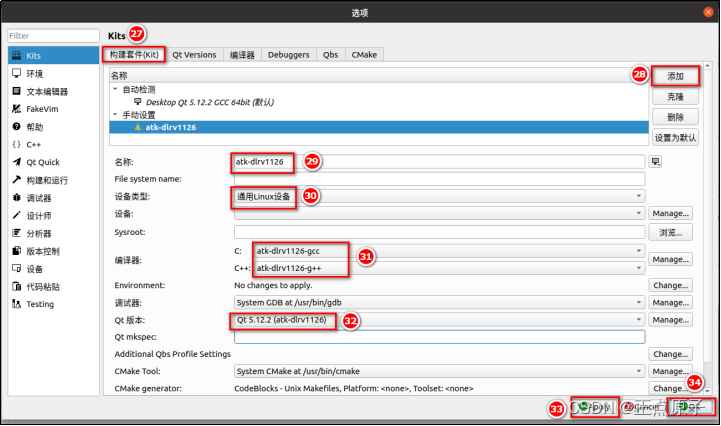Open the 帮助 settings category
The image size is (721, 426).
53,127
